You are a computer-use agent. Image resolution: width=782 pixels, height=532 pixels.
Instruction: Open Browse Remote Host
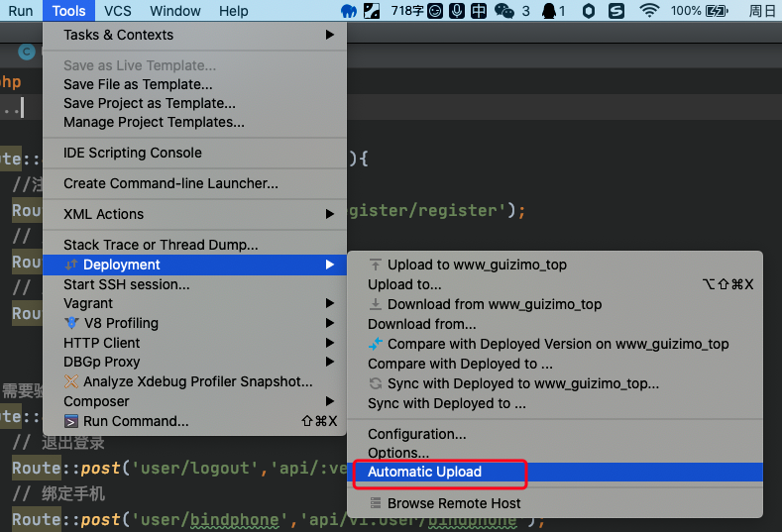coord(555,503)
